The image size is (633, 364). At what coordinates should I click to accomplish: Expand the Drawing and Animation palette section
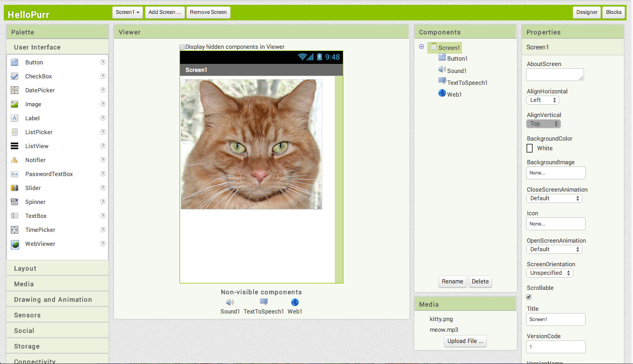(57, 300)
